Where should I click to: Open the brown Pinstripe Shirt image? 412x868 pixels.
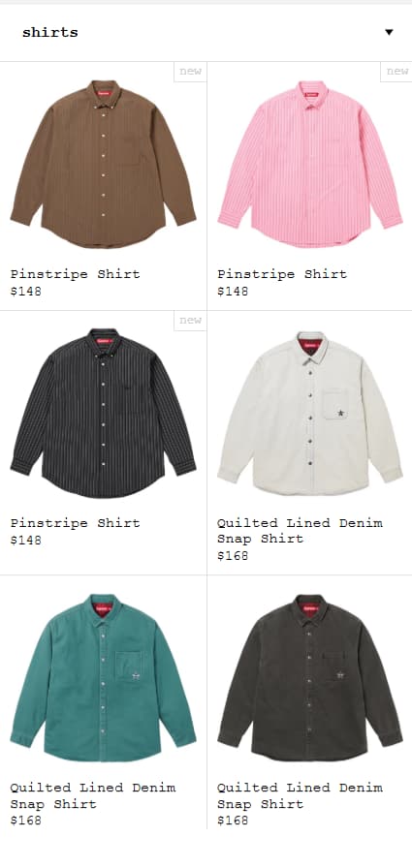[103, 165]
